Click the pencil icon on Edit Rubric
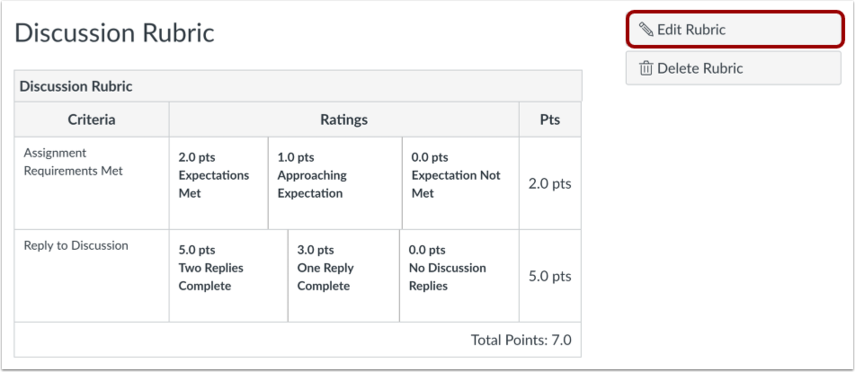855x372 pixels. (646, 29)
